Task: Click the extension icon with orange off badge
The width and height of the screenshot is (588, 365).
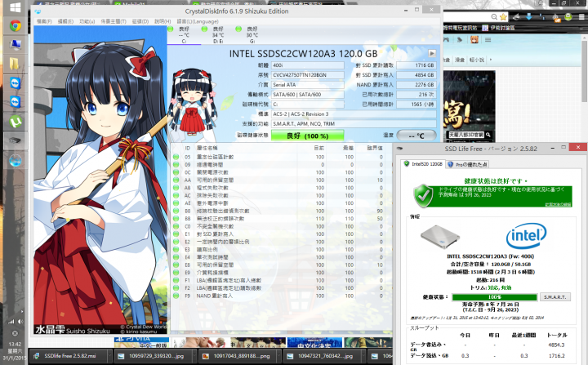Action: click(555, 17)
